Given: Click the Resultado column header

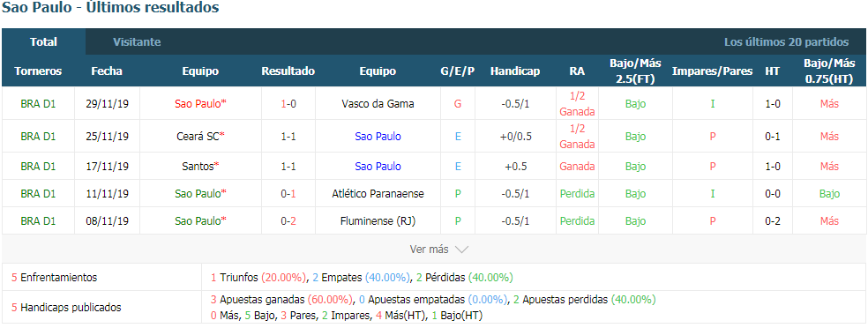Looking at the screenshot, I should tap(288, 71).
